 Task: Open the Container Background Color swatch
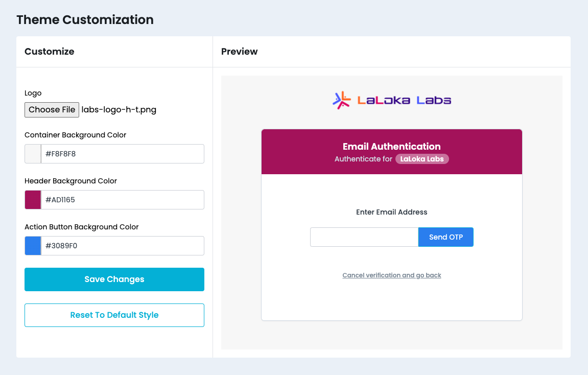click(x=33, y=154)
